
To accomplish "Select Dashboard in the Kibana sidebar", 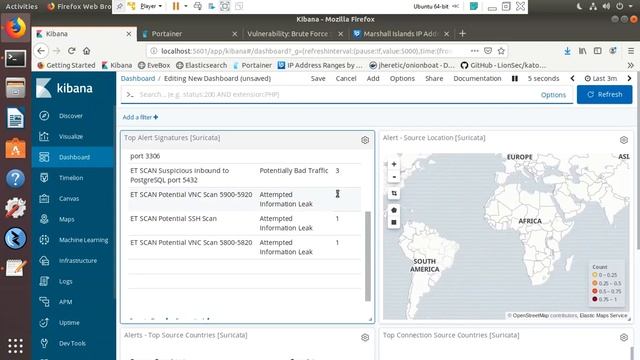I will coord(73,157).
